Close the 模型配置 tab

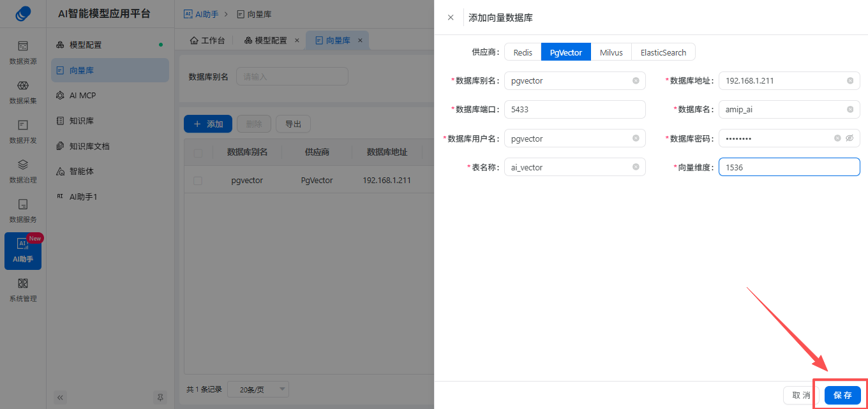point(297,40)
